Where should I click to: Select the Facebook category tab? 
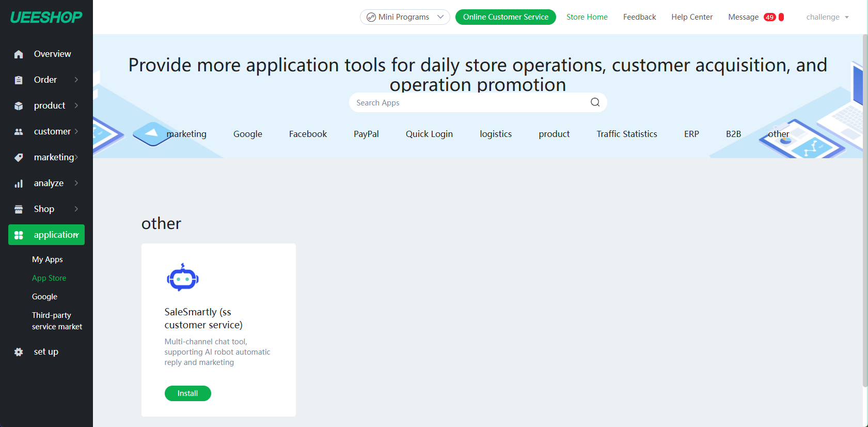[x=308, y=134]
